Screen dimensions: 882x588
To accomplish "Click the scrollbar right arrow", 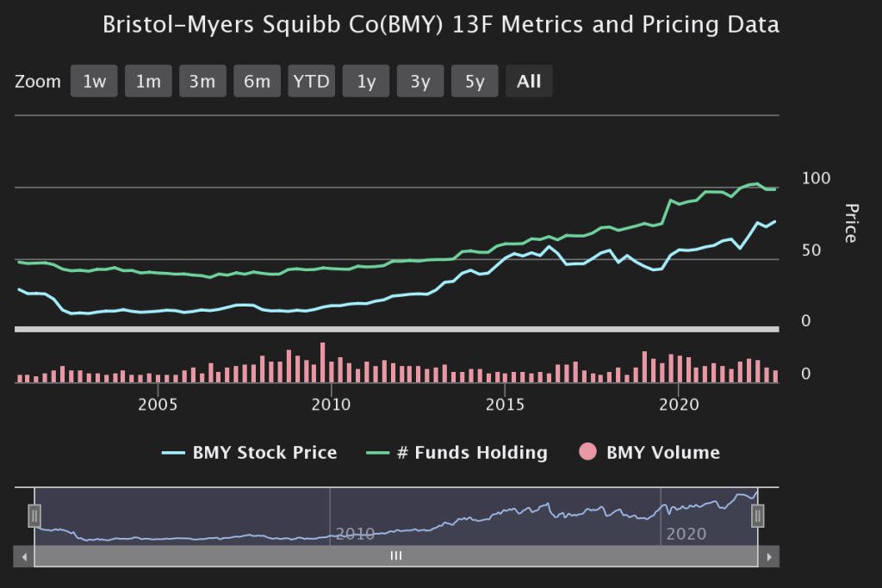I will point(768,557).
